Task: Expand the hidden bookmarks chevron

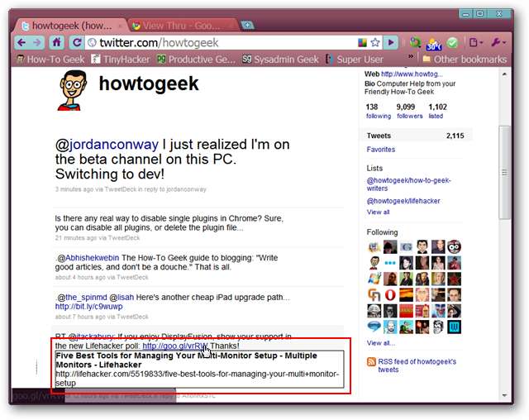Action: pyautogui.click(x=411, y=56)
